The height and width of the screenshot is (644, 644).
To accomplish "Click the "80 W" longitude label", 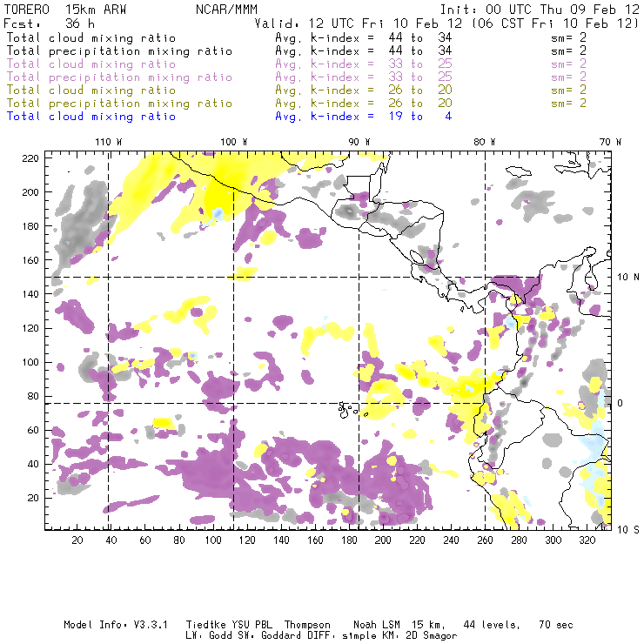I will point(484,142).
